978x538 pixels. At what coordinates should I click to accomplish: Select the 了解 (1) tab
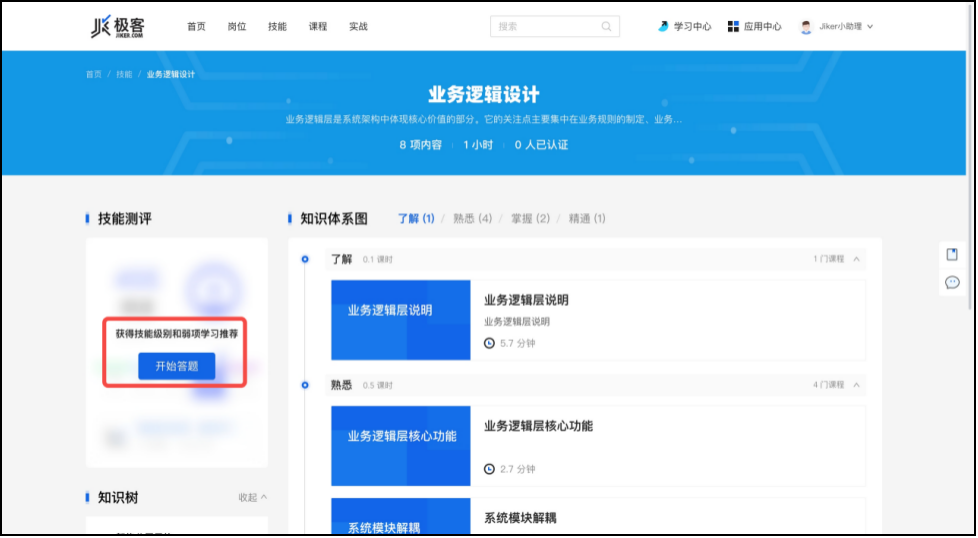click(x=416, y=219)
